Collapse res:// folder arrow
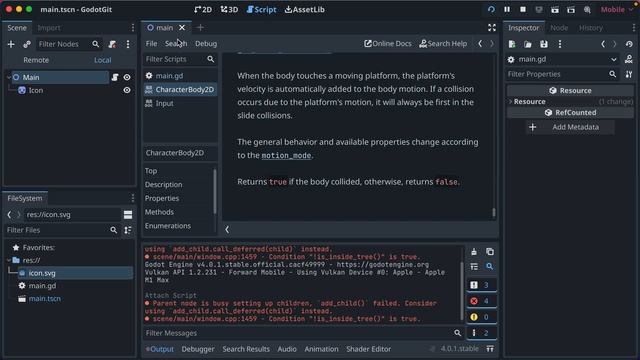Screen dimensions: 640x360 pos(9,260)
